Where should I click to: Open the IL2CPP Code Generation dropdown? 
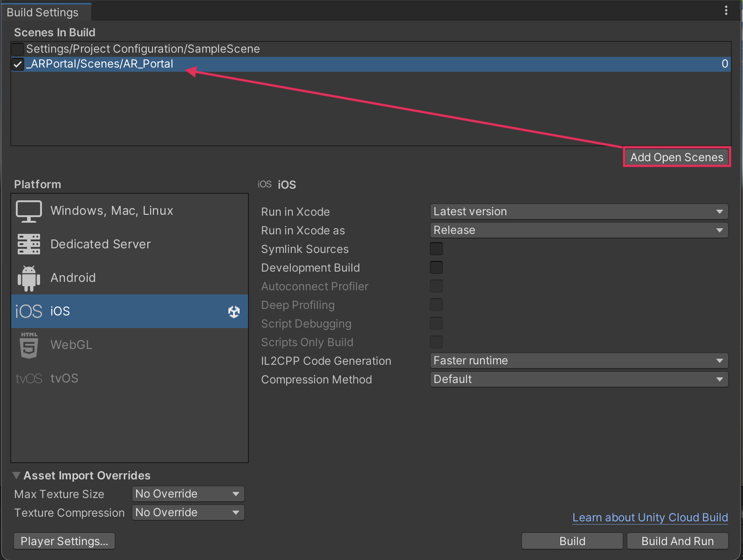578,361
